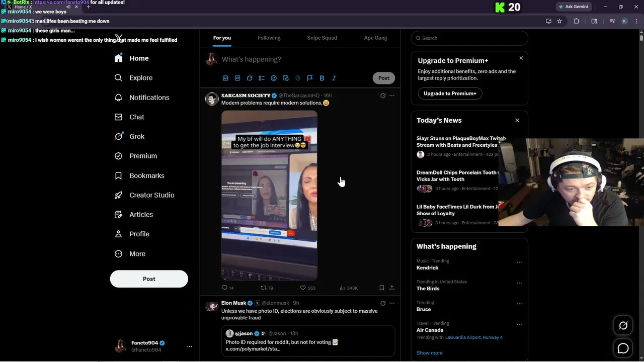Open SARCASM SOCIETY profile avatar
This screenshot has height=362, width=644.
click(x=212, y=99)
